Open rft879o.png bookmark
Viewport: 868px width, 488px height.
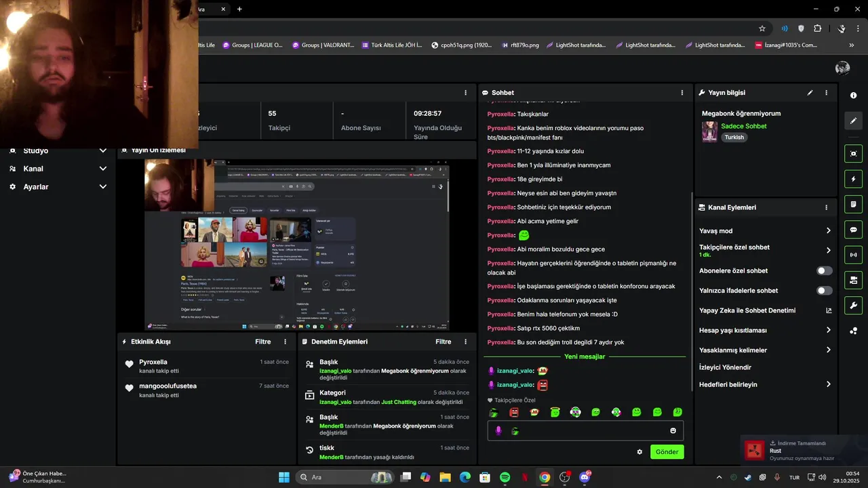(x=520, y=45)
